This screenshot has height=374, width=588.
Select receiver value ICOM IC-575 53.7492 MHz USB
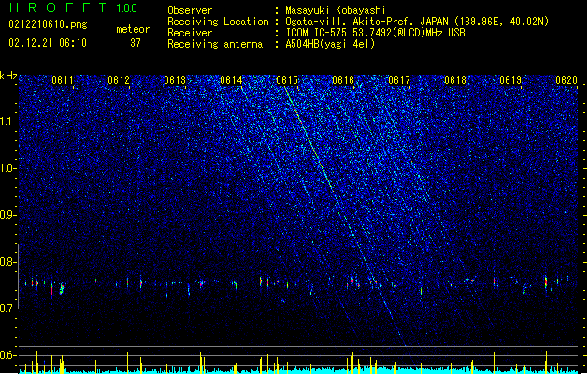(x=376, y=33)
